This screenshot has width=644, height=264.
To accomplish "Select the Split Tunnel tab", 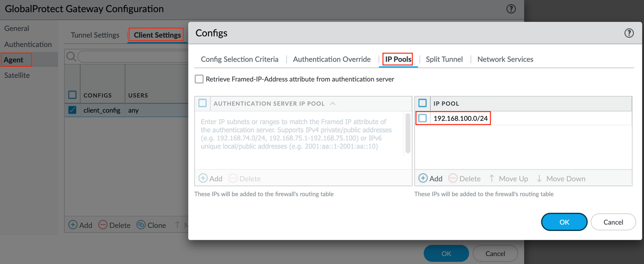I will pos(444,59).
